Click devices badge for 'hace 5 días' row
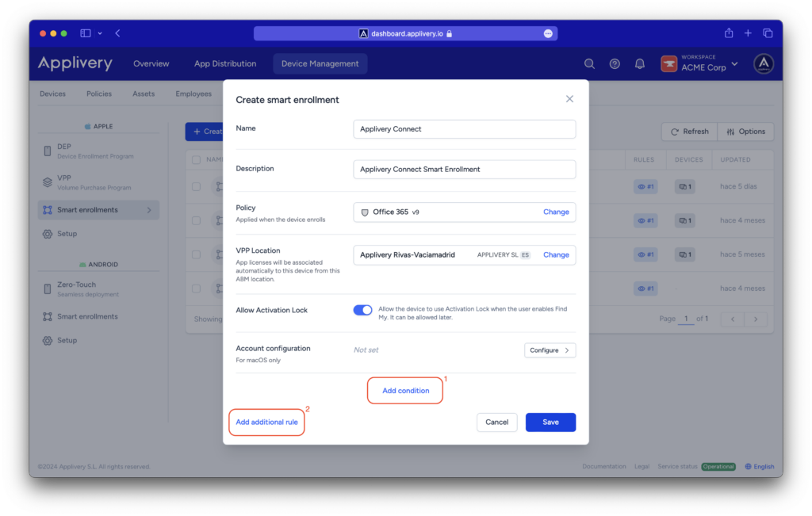 684,186
